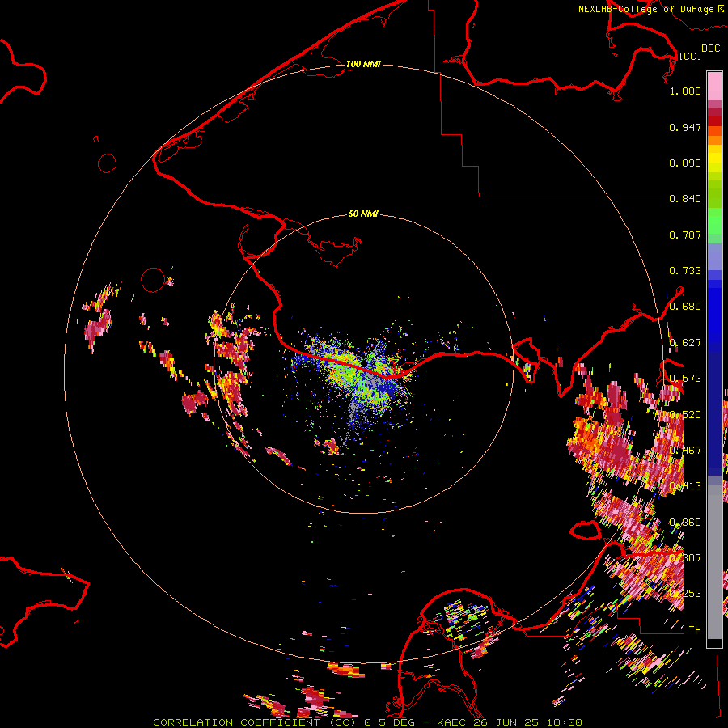Click the NEXLAB-College of DuPage label
The image size is (728, 728).
pyautogui.click(x=645, y=9)
